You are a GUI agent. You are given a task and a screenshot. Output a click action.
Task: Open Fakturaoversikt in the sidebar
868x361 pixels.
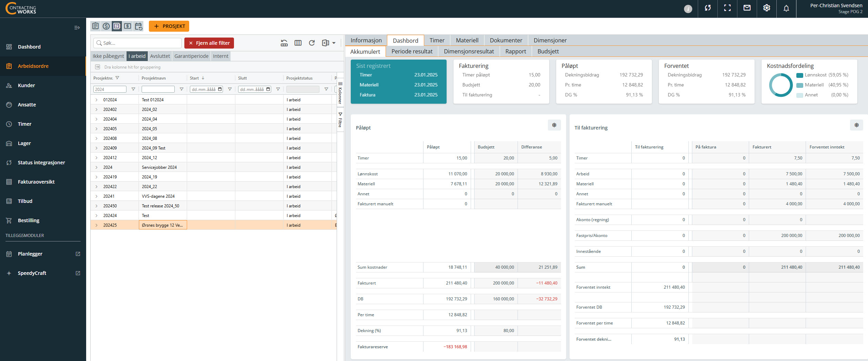pyautogui.click(x=43, y=182)
